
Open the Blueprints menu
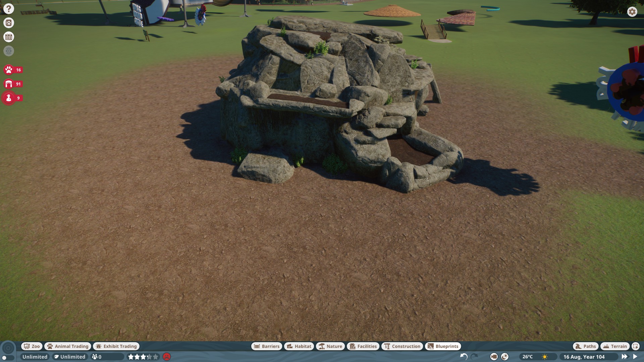coord(443,346)
